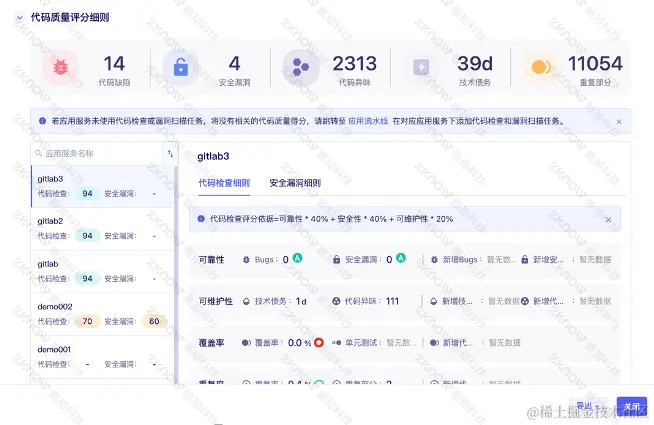Screen dimensions: 654x425
Task: Focus the 应用服务名称 search field
Action: [x=96, y=153]
